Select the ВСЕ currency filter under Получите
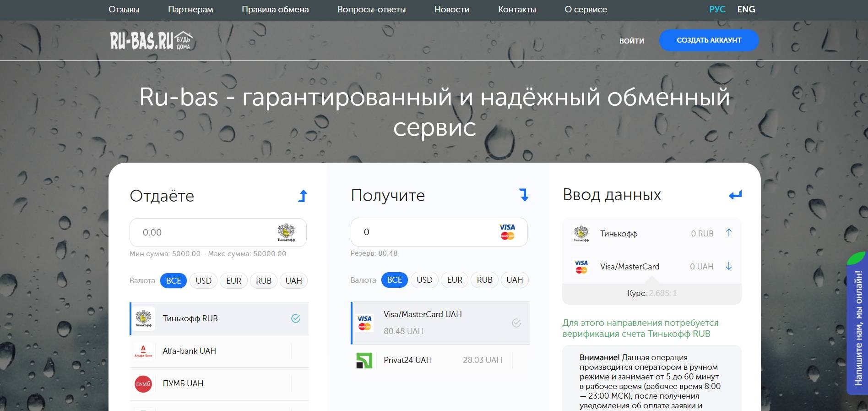The image size is (868, 411). pyautogui.click(x=395, y=280)
